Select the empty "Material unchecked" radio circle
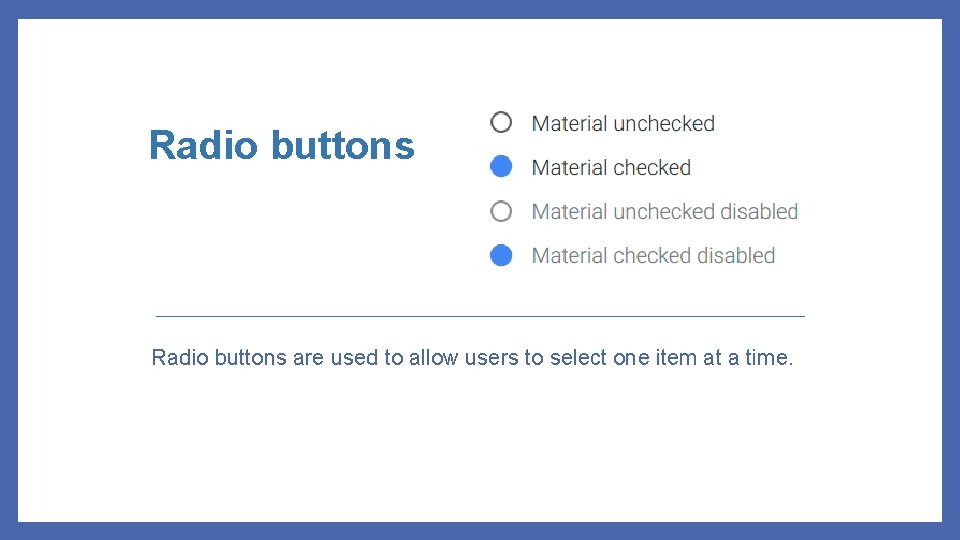Image resolution: width=960 pixels, height=540 pixels. (x=501, y=122)
